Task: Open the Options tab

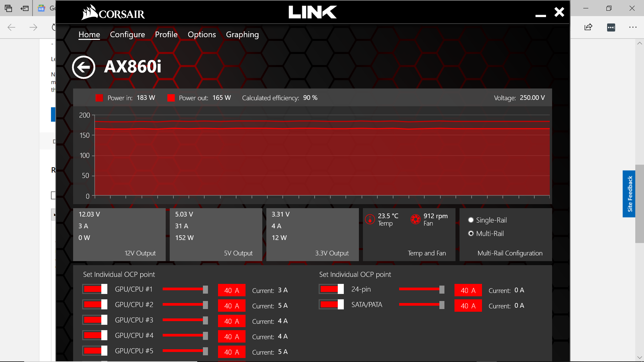Action: pyautogui.click(x=202, y=35)
